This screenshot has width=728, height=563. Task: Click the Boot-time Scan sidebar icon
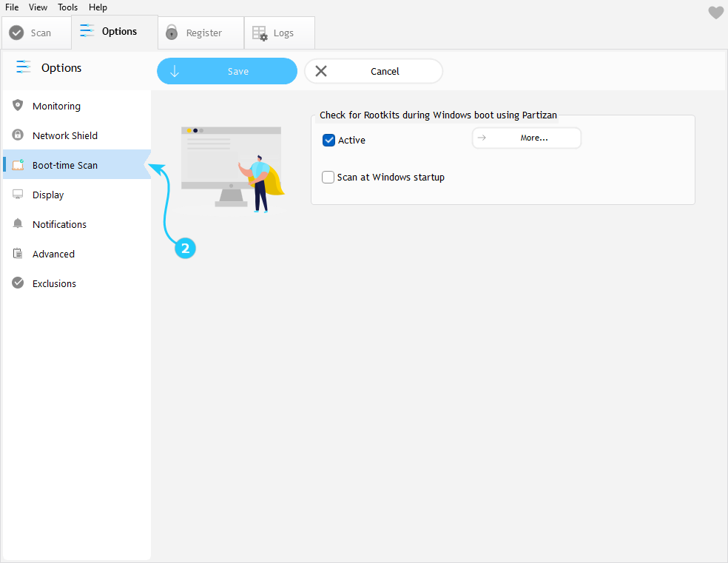coord(18,165)
